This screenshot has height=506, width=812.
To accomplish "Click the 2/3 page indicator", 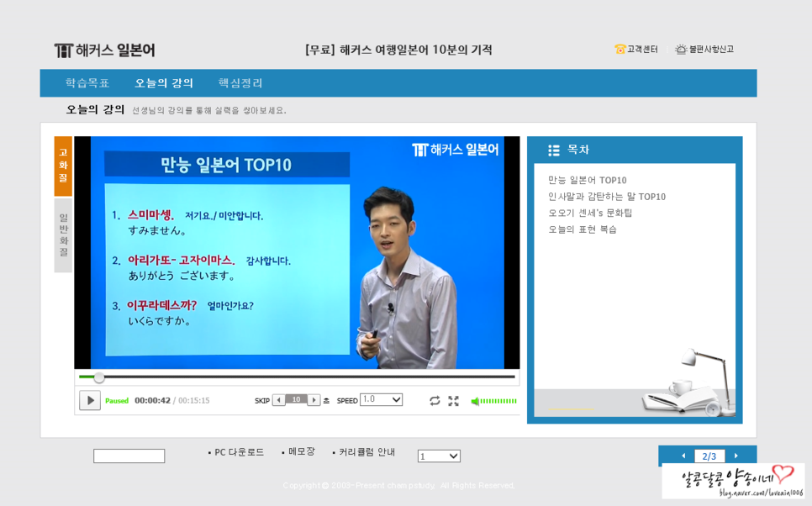I will coord(709,456).
